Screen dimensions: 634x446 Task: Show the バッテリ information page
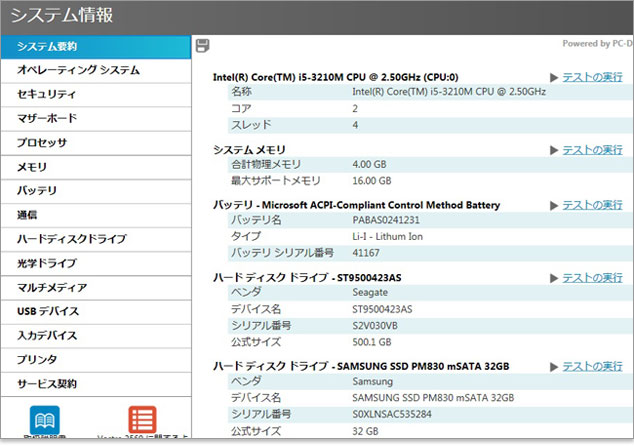click(x=95, y=191)
